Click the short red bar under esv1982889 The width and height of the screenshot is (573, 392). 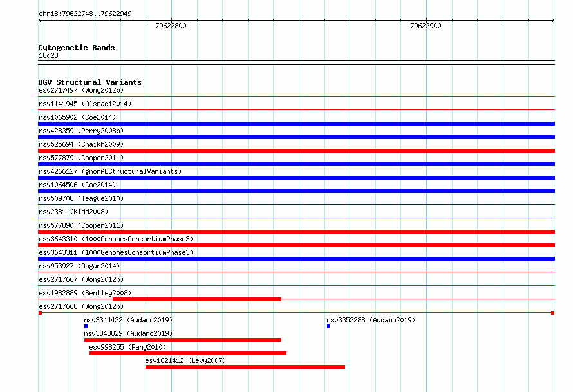(197, 299)
